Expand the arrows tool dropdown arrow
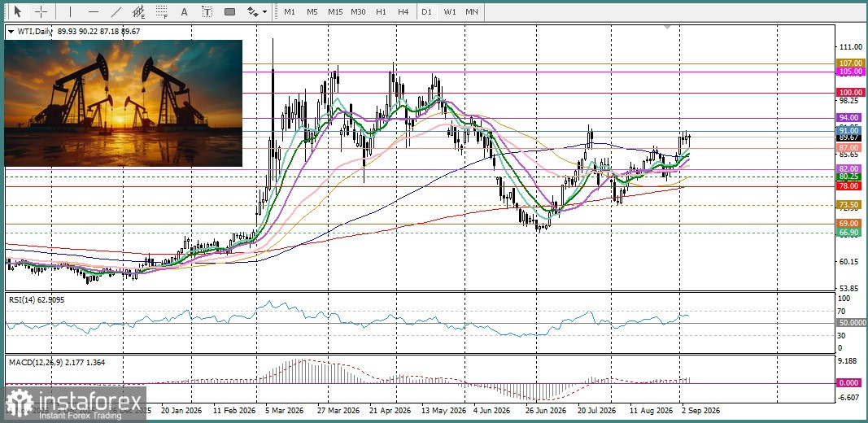The height and width of the screenshot is (423, 868). point(264,11)
